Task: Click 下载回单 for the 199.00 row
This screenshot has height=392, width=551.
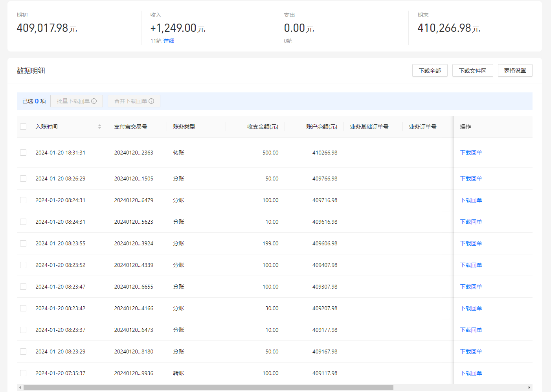Action: click(471, 243)
